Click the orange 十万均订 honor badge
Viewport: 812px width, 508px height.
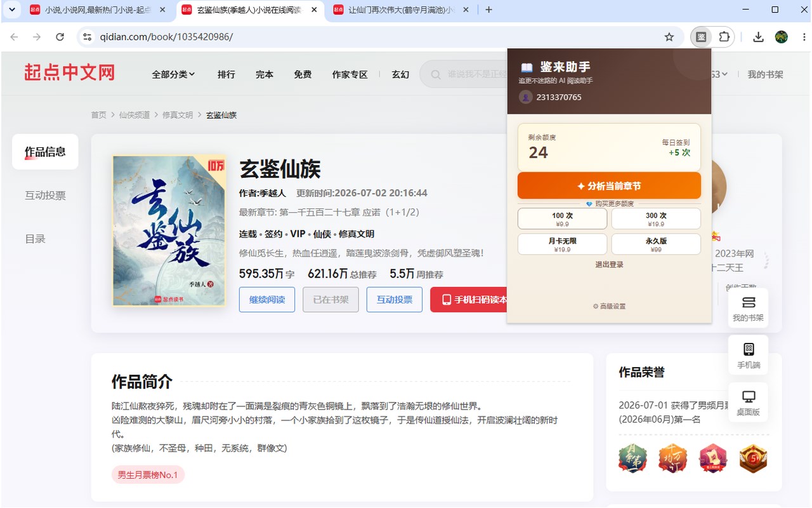[672, 458]
